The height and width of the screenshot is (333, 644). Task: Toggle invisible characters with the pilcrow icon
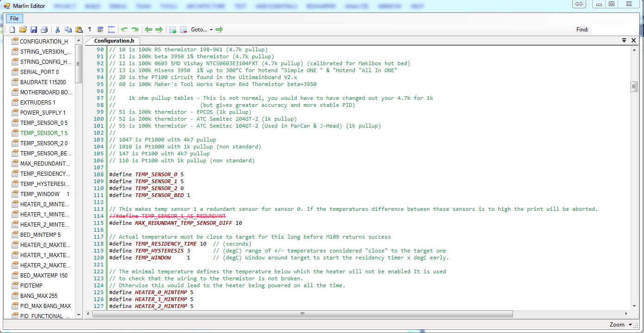90,30
